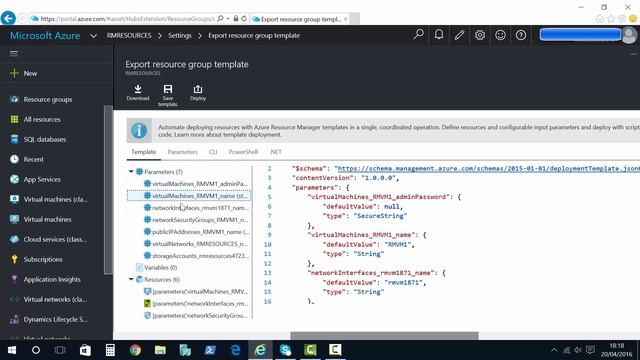Download the resource group template
Screen dimensions: 640x360
(138, 93)
